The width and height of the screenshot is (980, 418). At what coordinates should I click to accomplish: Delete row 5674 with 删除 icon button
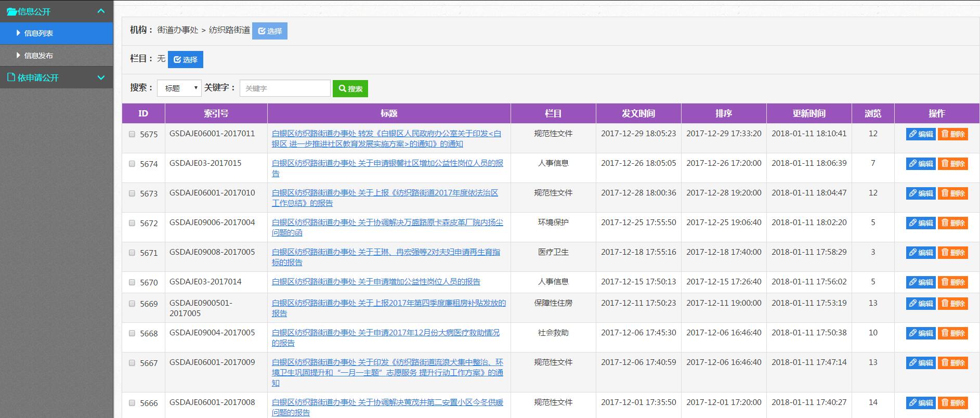click(953, 164)
